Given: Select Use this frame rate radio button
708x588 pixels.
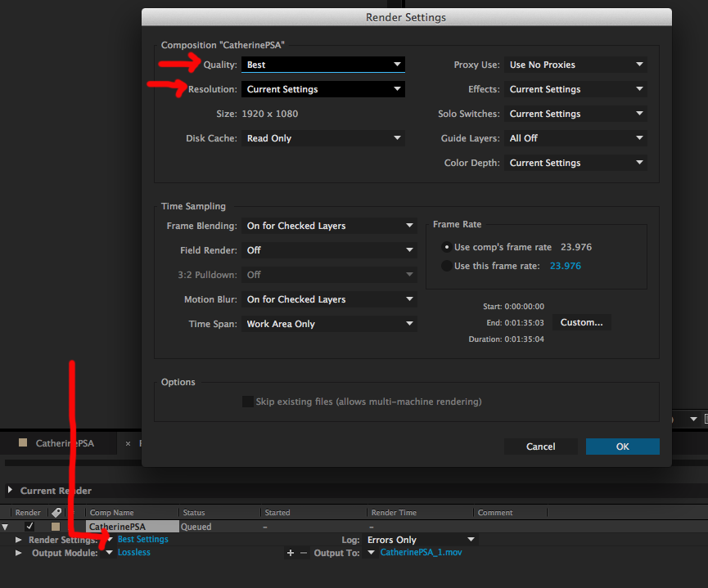Looking at the screenshot, I should tap(447, 266).
